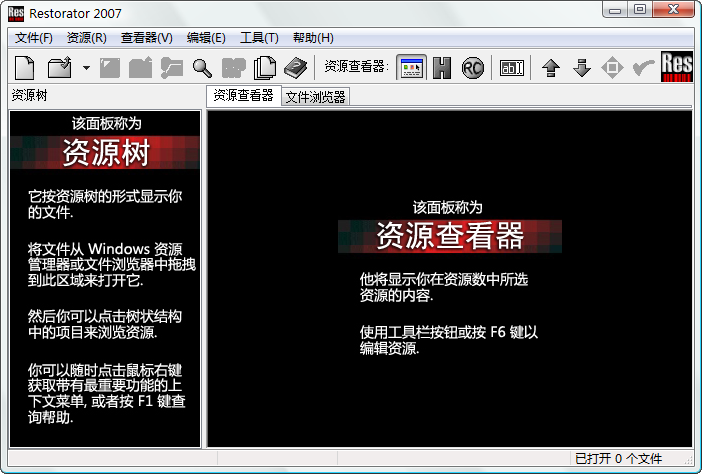Maximize the Restorator 2007 window

tap(640, 9)
